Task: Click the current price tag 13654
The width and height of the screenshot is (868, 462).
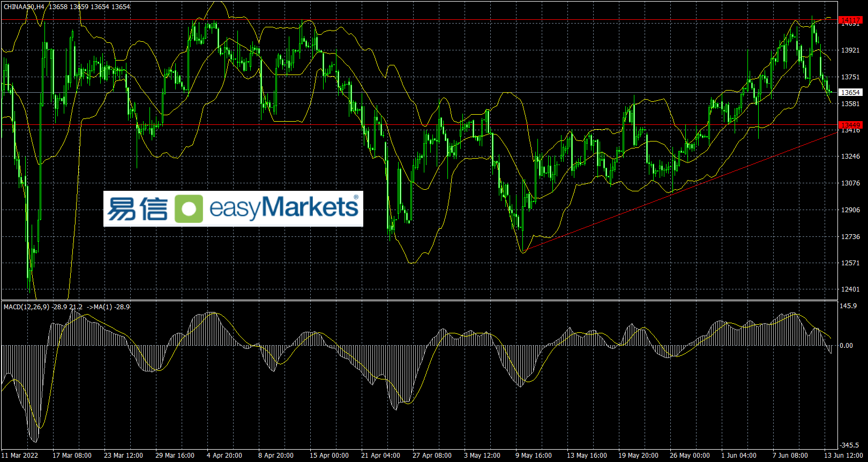Action: (x=850, y=93)
